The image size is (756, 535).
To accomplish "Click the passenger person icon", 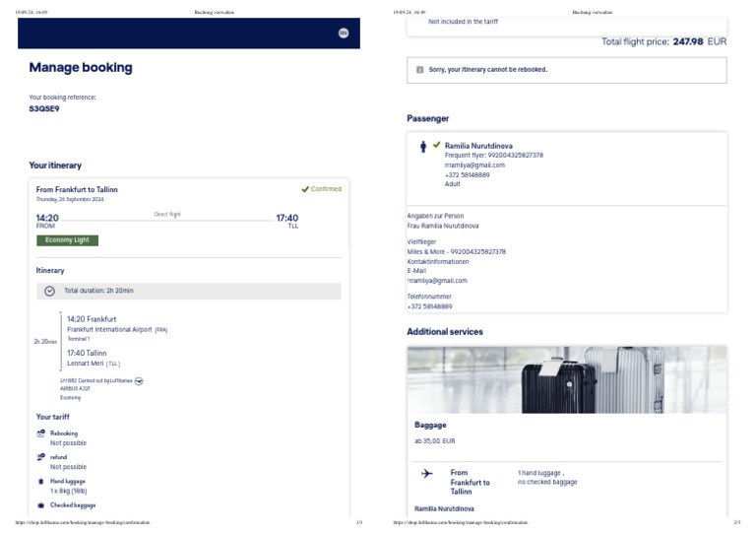I will (423, 147).
